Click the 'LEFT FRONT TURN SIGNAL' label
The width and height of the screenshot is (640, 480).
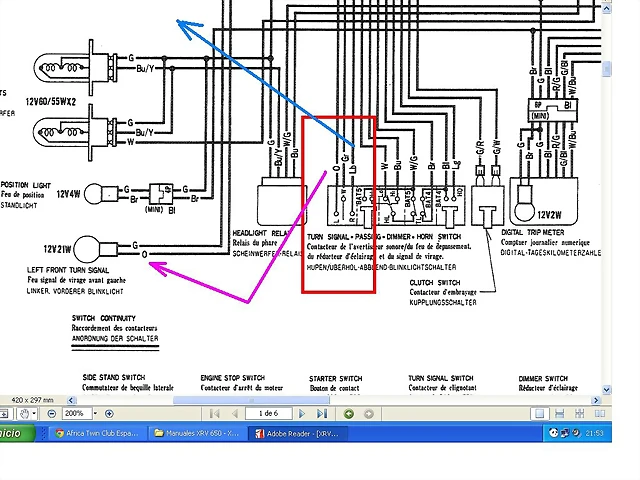(x=68, y=270)
